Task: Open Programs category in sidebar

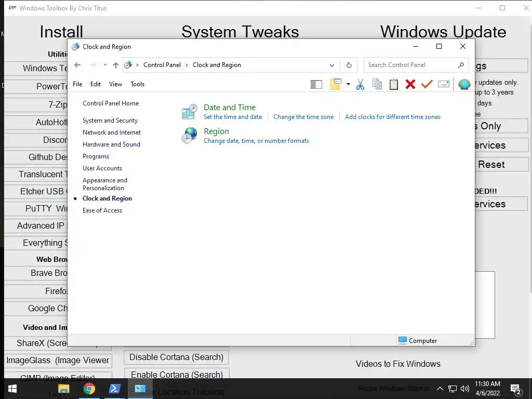Action: click(x=96, y=156)
